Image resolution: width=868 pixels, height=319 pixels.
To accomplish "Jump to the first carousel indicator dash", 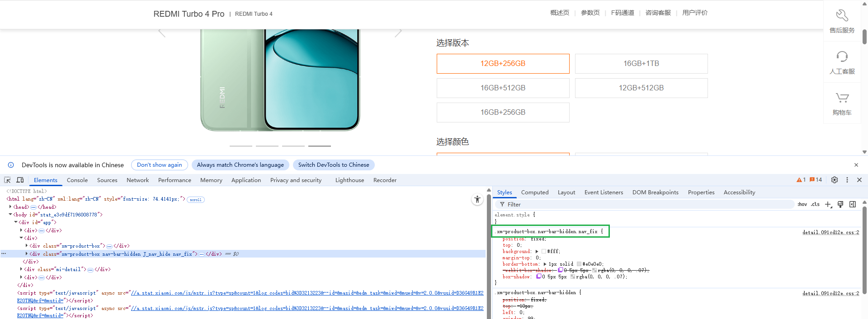I will (241, 146).
